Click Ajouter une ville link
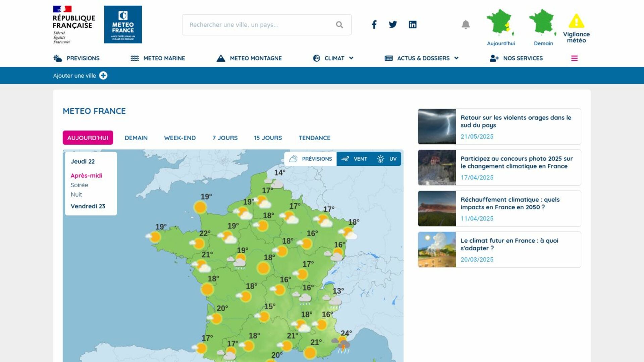Viewport: 644px width, 362px height. 74,75
